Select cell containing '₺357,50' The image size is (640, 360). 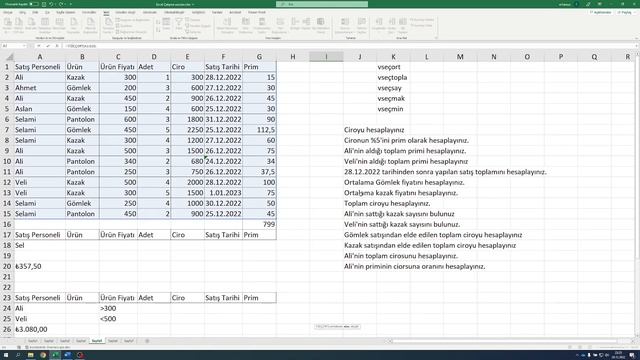click(40, 267)
